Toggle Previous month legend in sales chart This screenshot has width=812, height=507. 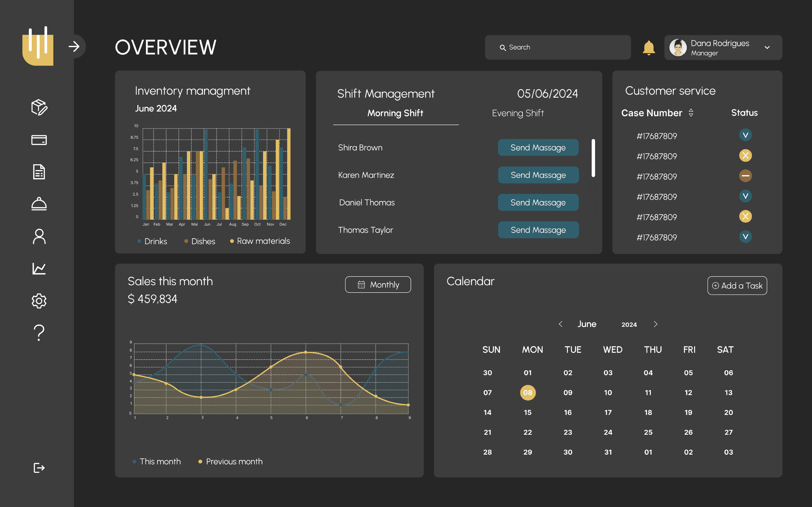(x=231, y=462)
